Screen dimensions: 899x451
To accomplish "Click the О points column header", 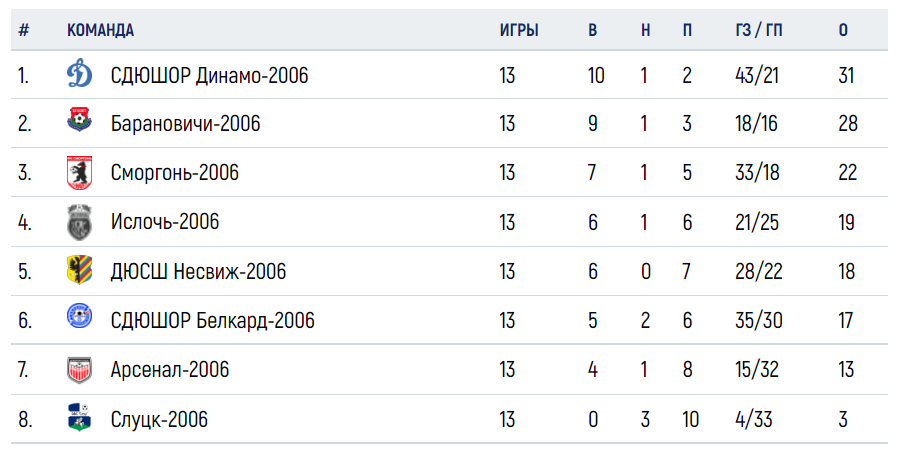I will click(843, 30).
